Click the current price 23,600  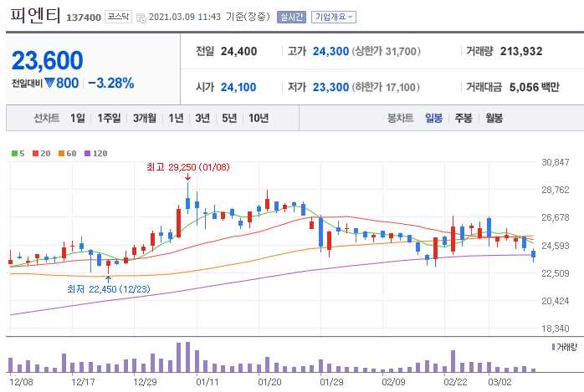48,60
